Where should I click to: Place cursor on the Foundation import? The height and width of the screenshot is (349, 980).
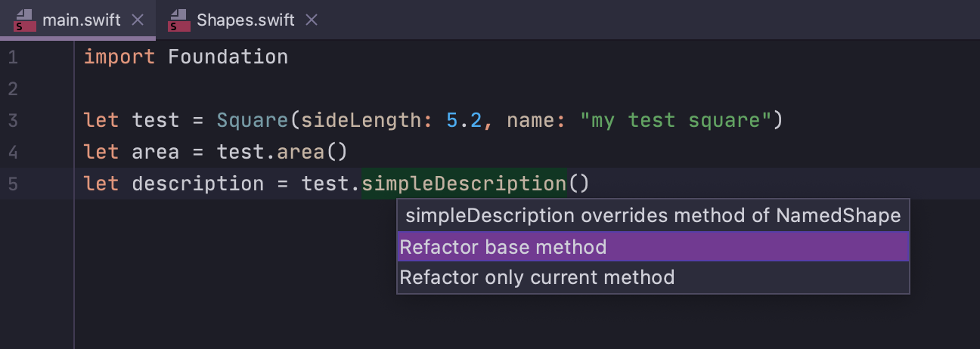point(228,57)
